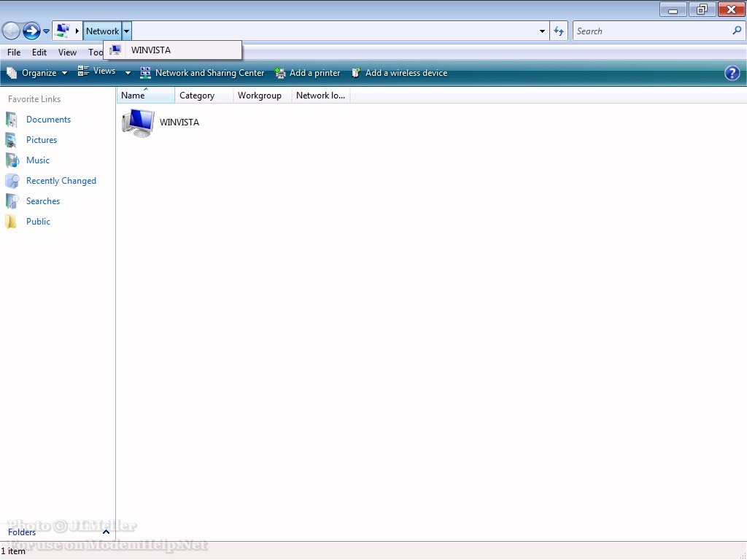Image resolution: width=747 pixels, height=560 pixels.
Task: Open the Tools menu
Action: (96, 52)
